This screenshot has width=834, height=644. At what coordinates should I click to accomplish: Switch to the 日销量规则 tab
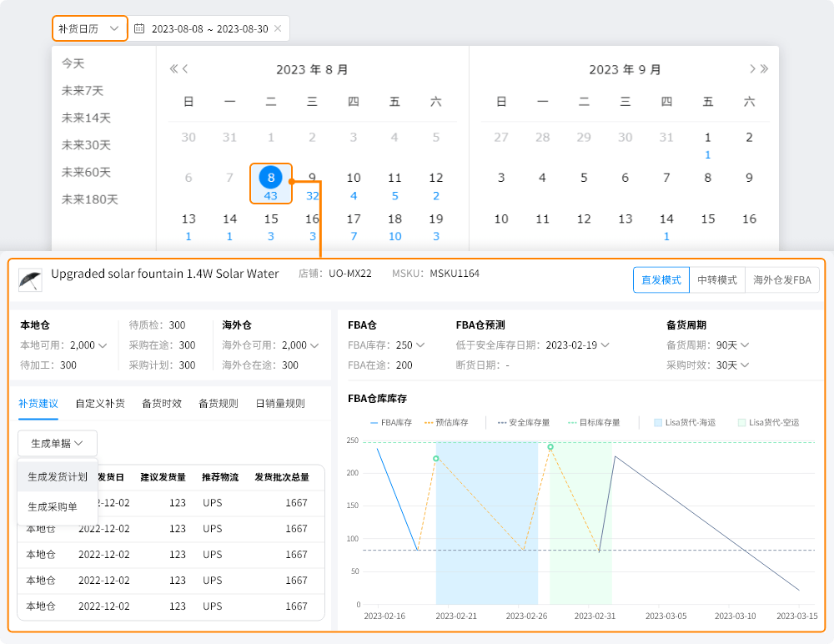point(280,404)
